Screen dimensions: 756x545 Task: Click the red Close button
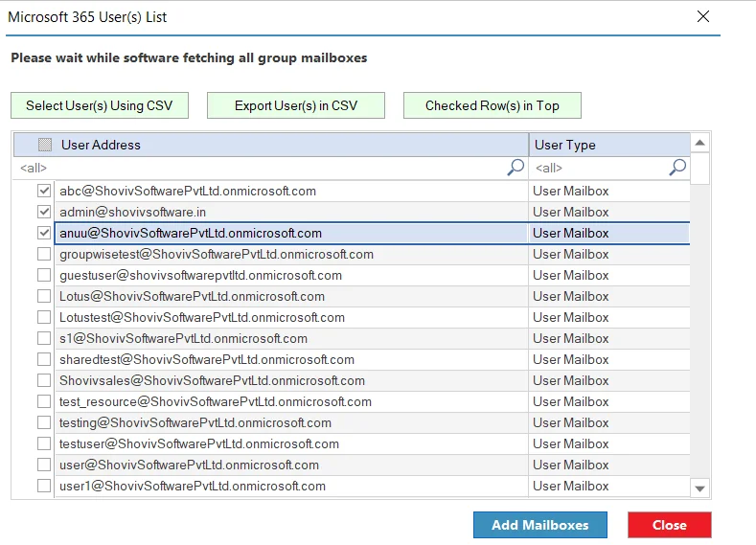pyautogui.click(x=669, y=525)
